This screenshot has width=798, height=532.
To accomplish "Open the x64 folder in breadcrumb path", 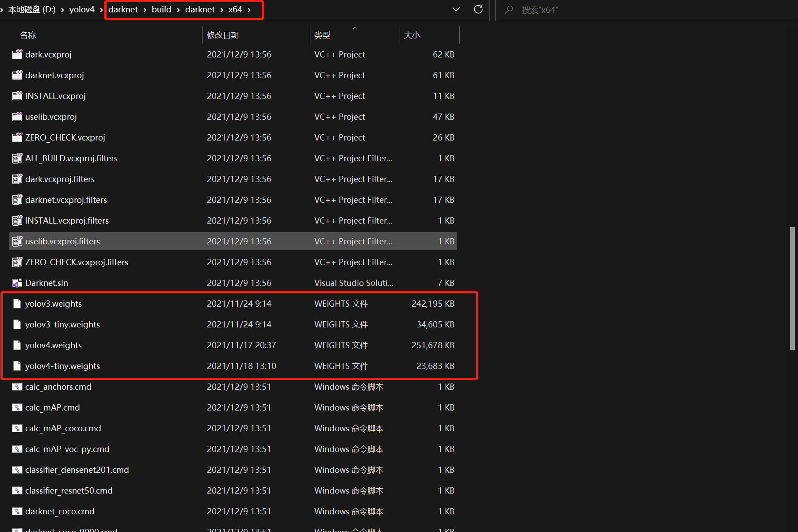I will pyautogui.click(x=235, y=9).
